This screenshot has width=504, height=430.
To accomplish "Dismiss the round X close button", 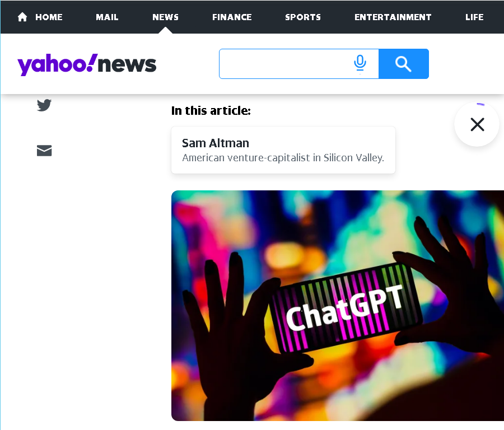I will point(477,124).
